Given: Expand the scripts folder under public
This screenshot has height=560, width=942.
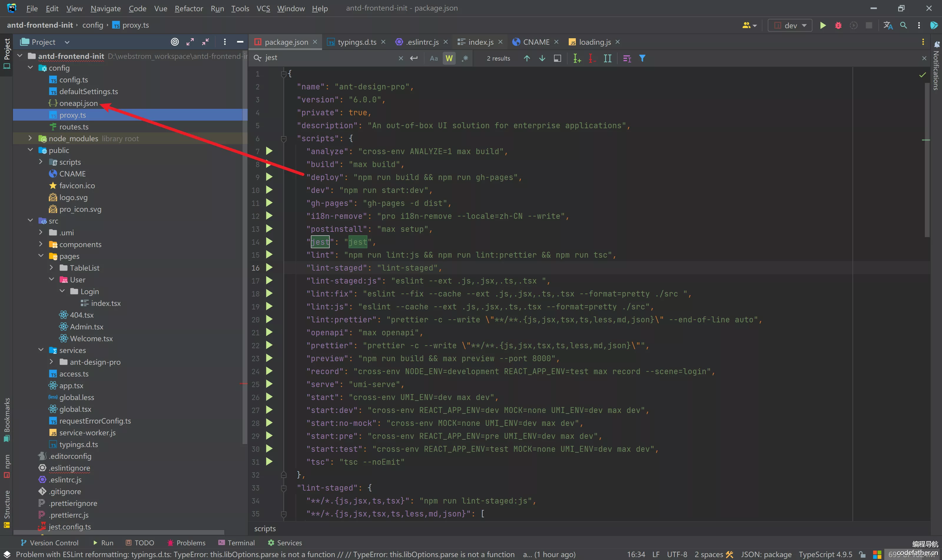Looking at the screenshot, I should [41, 161].
